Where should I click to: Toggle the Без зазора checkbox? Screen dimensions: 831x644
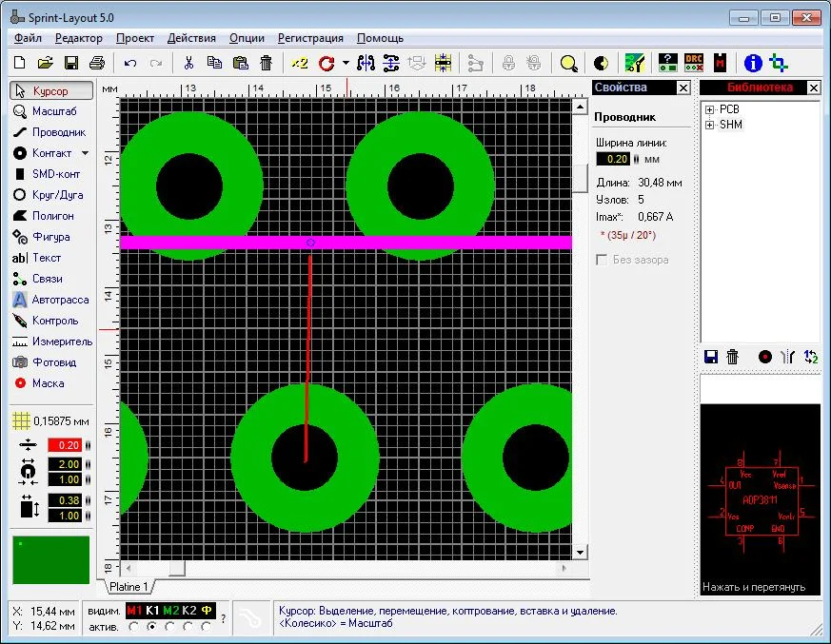[602, 260]
